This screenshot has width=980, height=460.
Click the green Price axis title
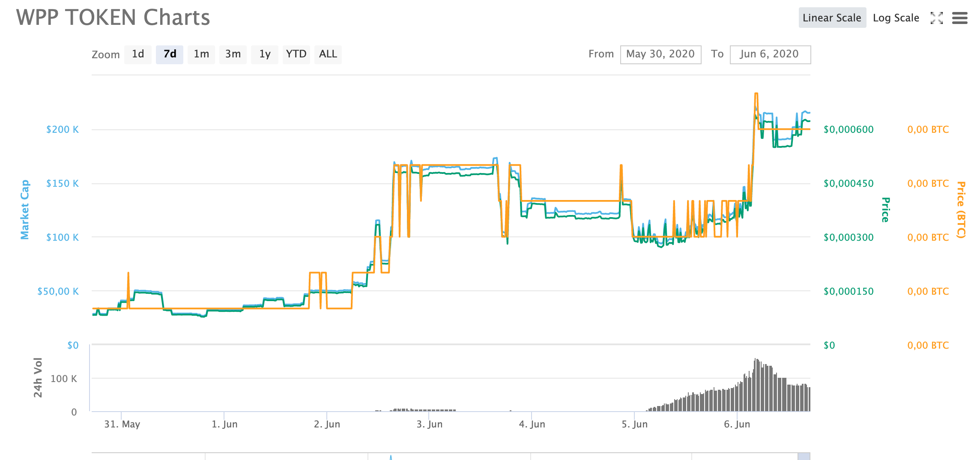885,209
